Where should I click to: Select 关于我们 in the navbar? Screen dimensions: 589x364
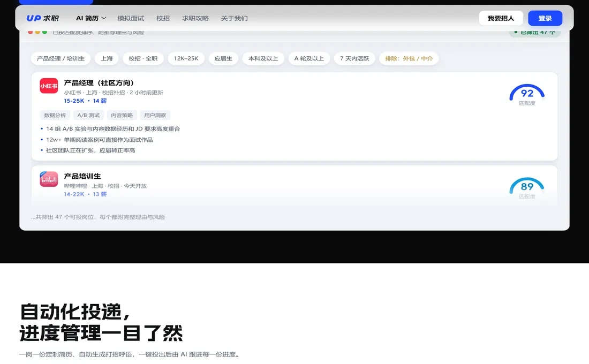(x=234, y=18)
